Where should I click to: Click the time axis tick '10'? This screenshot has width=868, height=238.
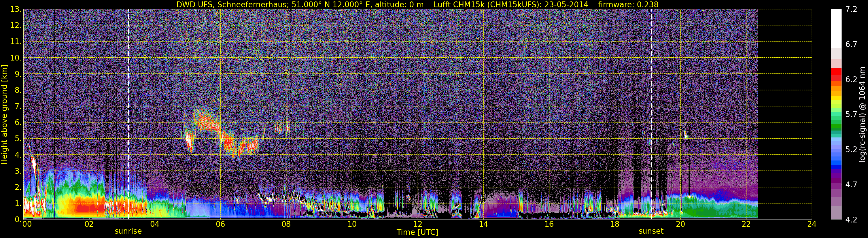(x=352, y=224)
